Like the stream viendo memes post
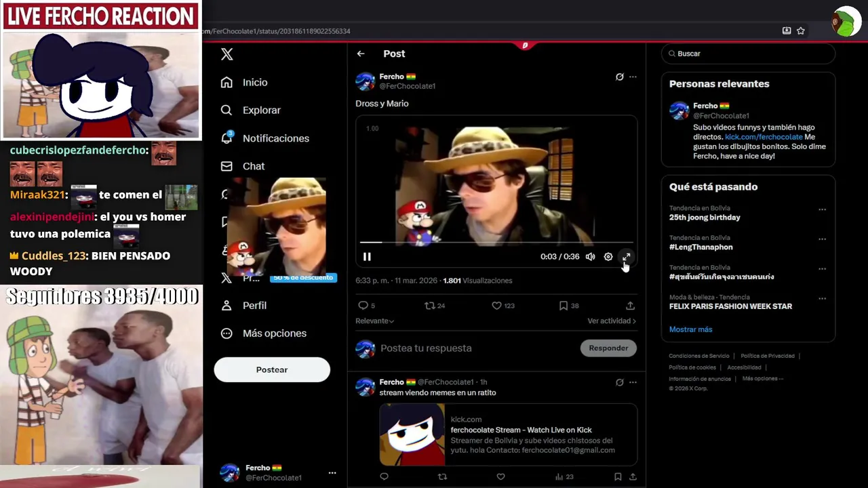 click(500, 477)
